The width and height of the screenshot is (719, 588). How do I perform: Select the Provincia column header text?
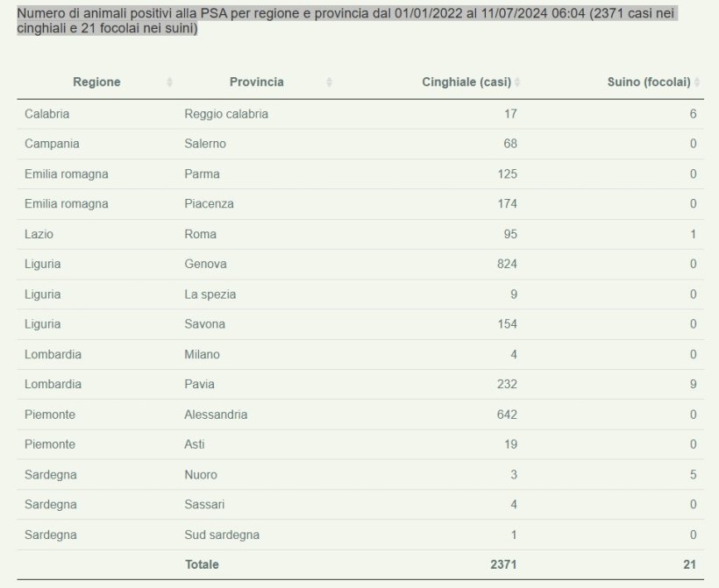pyautogui.click(x=256, y=82)
